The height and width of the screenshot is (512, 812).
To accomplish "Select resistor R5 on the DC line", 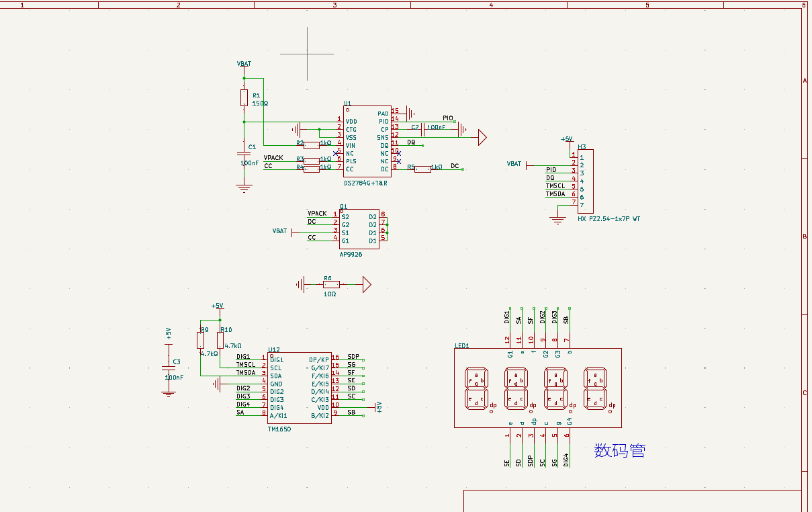I will pos(422,169).
